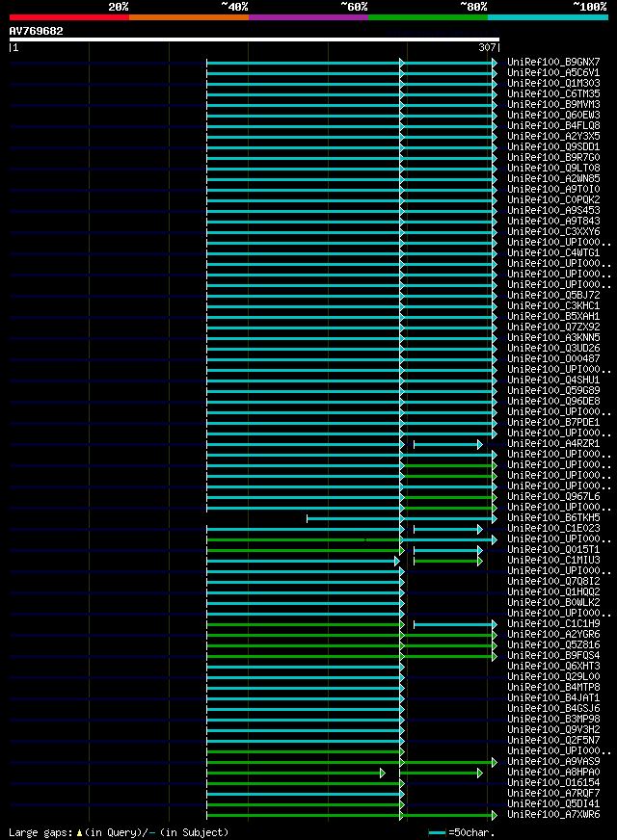Viewport: 617px width, 840px height.
Task: Click the '=50char.' scale legend
Action: point(462,832)
